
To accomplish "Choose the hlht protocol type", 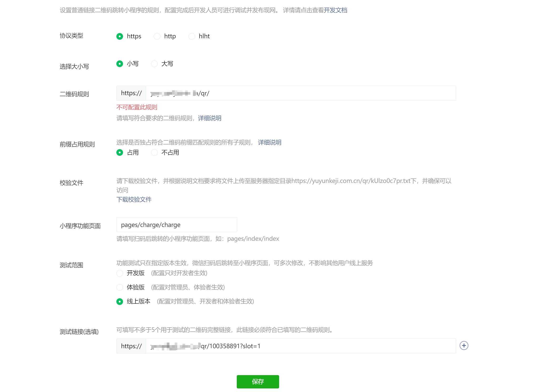I will point(192,36).
